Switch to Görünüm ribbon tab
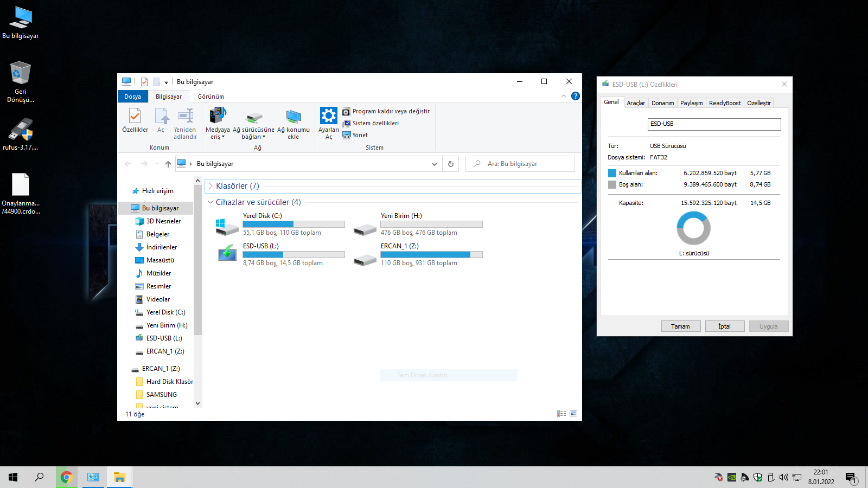This screenshot has width=868, height=488. click(x=210, y=97)
